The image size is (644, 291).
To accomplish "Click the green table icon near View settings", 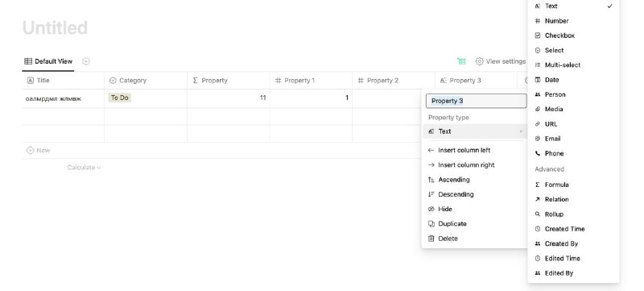I will [461, 61].
